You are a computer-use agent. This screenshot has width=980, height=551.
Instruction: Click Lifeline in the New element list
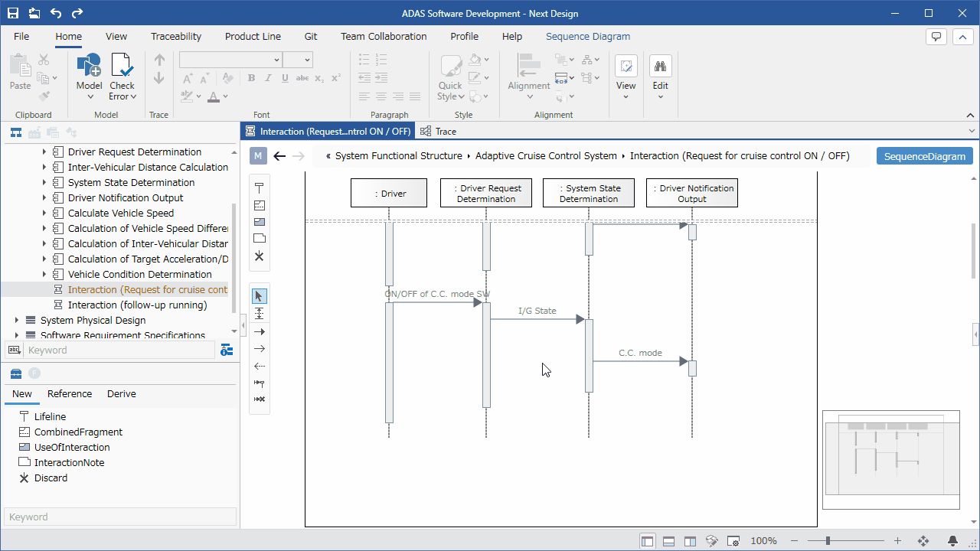click(50, 416)
